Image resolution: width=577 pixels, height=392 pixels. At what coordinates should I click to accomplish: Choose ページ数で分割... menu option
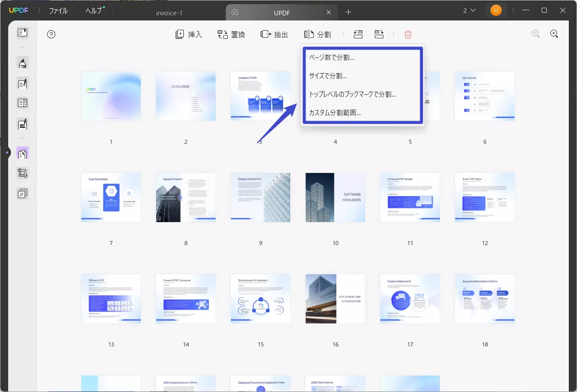point(362,57)
